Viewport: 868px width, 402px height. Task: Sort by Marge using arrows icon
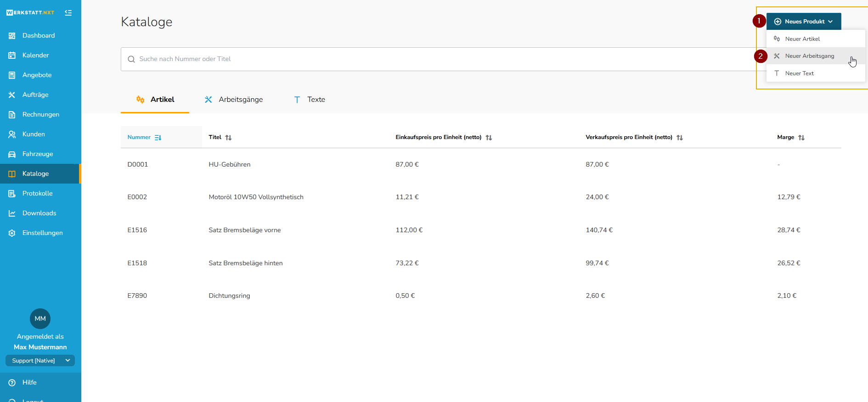coord(801,138)
